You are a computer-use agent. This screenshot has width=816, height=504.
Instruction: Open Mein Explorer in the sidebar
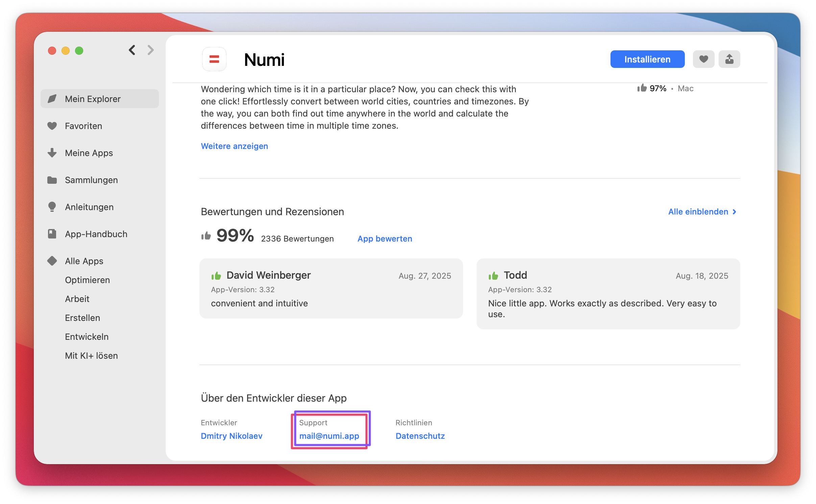pyautogui.click(x=100, y=99)
